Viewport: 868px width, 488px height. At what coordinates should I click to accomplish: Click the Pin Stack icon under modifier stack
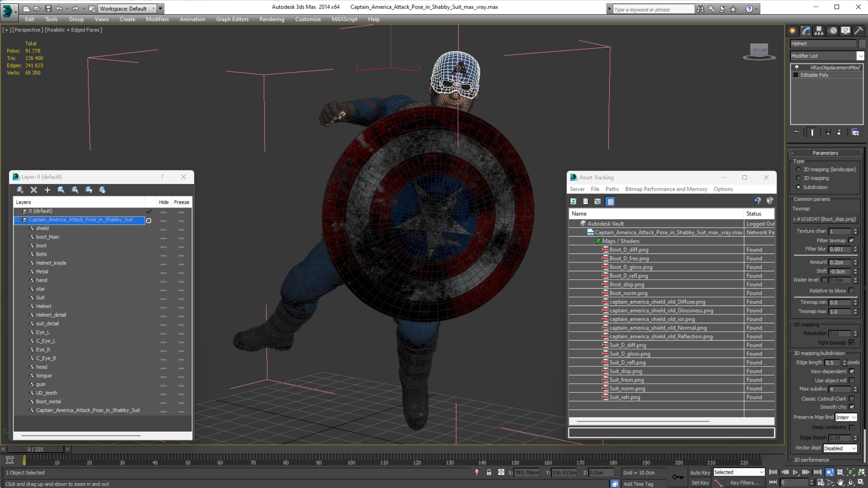tap(796, 132)
